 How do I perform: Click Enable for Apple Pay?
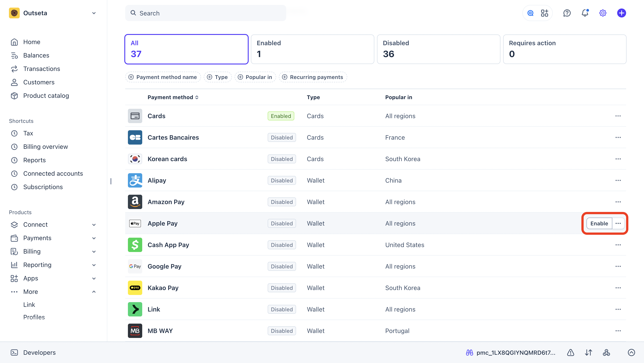pyautogui.click(x=599, y=223)
